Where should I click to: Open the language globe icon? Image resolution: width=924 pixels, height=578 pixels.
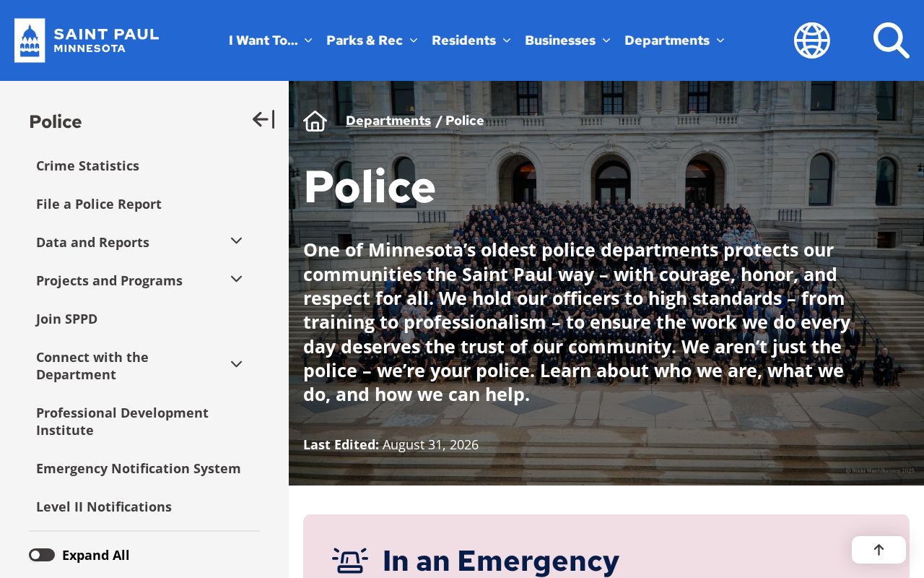pyautogui.click(x=812, y=40)
